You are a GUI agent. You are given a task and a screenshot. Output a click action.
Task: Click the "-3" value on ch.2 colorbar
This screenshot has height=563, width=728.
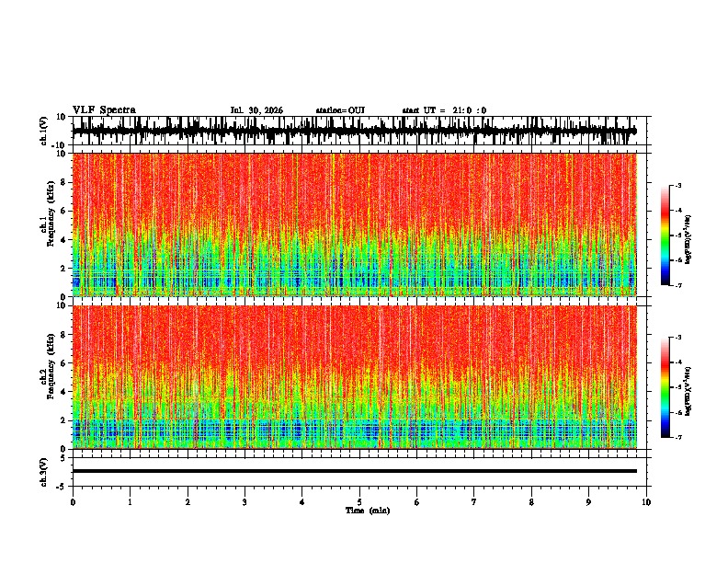pos(678,338)
